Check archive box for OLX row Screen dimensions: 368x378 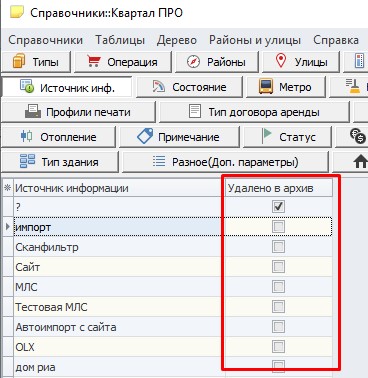coord(278,347)
